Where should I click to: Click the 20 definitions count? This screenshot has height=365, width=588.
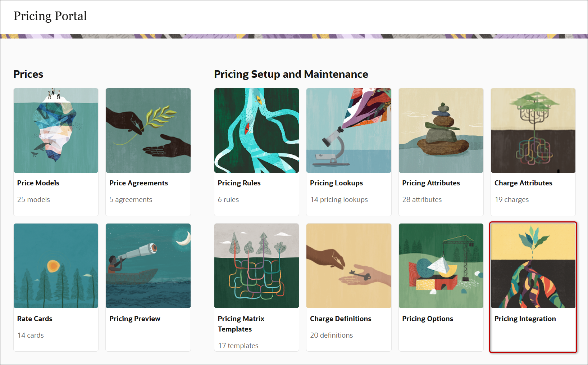(331, 335)
